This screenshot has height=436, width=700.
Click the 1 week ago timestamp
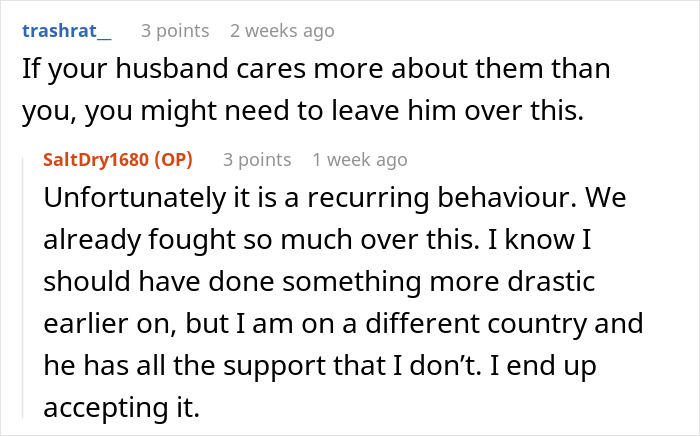pos(360,159)
